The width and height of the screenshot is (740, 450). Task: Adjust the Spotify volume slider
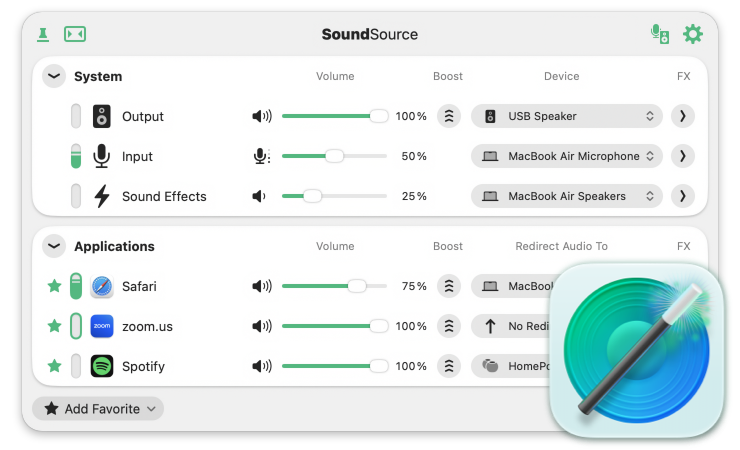pos(335,366)
